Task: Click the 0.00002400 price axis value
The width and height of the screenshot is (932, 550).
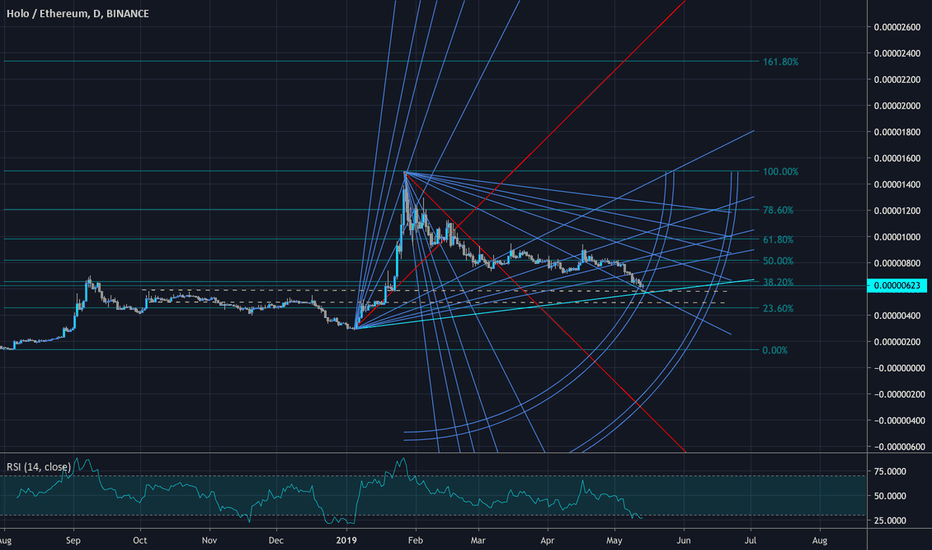Action: [x=897, y=54]
